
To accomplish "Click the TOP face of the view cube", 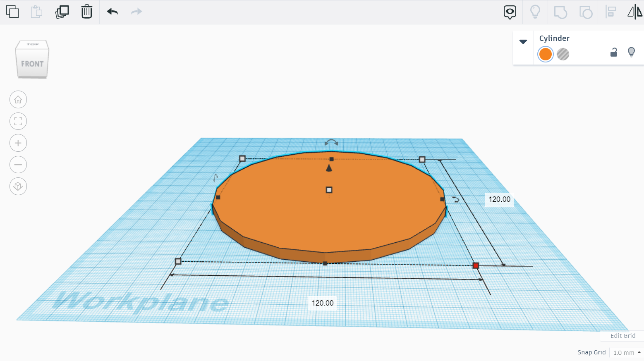I will (32, 43).
